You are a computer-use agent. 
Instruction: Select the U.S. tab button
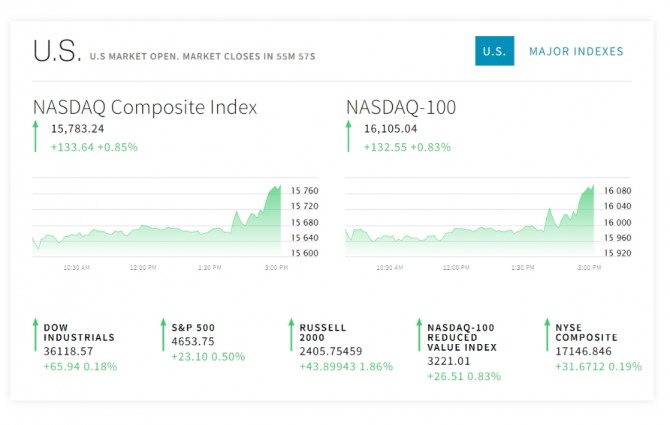[x=494, y=51]
